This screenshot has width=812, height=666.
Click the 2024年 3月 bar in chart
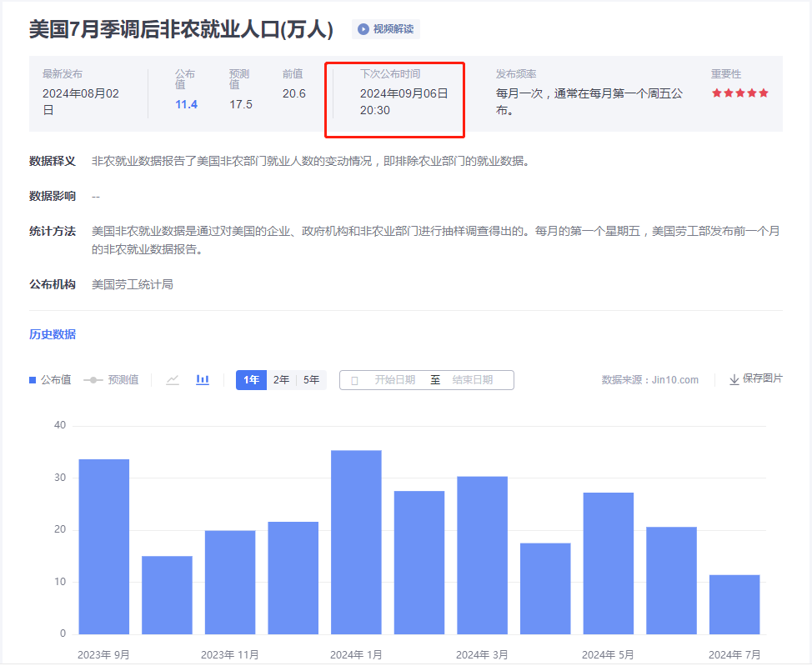pyautogui.click(x=482, y=554)
